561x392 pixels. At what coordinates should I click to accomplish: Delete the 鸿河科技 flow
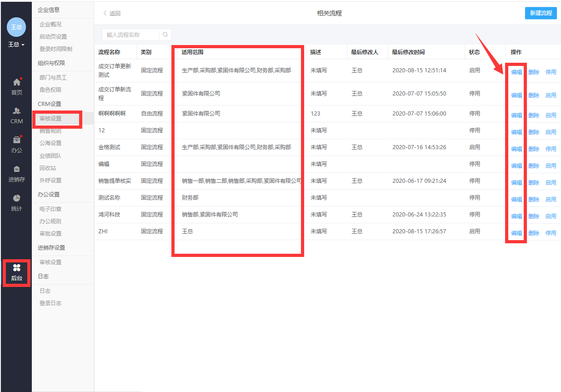(x=534, y=216)
